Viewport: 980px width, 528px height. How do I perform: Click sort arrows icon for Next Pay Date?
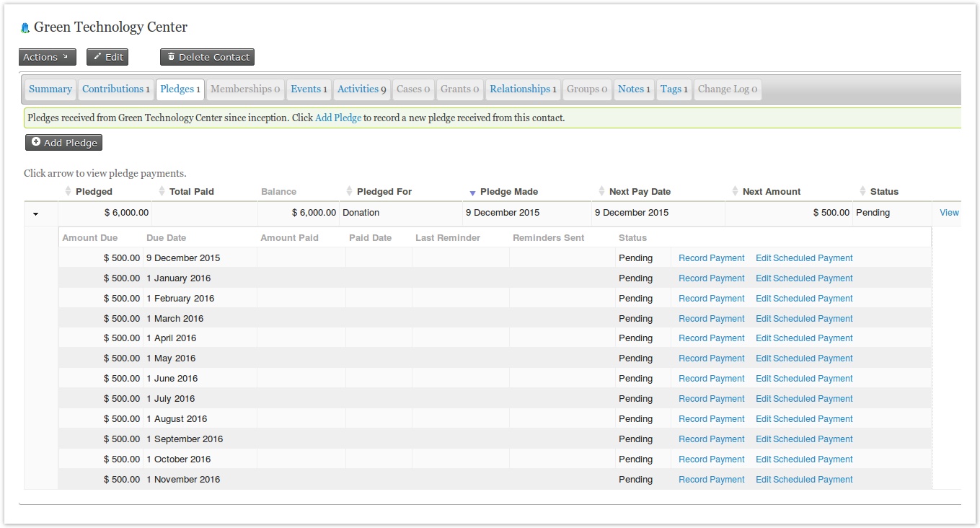point(601,192)
